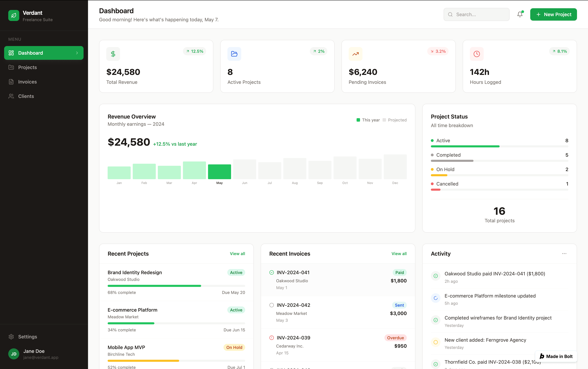Click the overdue alert icon for INV-2024-039
588x369 pixels.
tap(271, 338)
